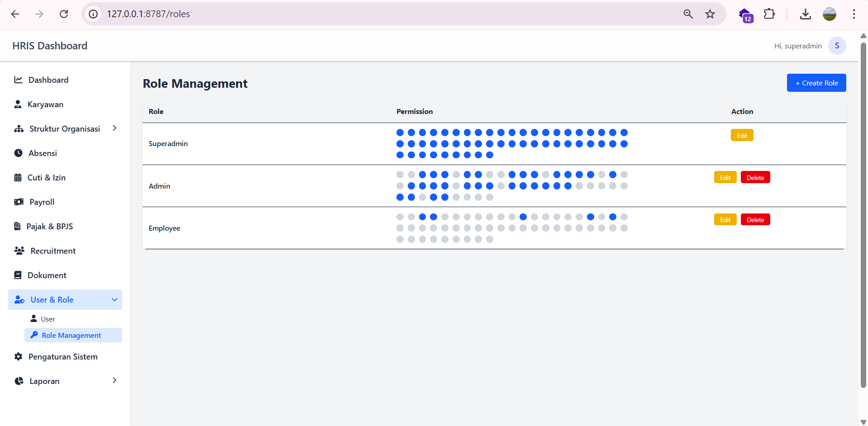The image size is (868, 426).
Task: Click the Recruitment people icon
Action: tap(19, 251)
